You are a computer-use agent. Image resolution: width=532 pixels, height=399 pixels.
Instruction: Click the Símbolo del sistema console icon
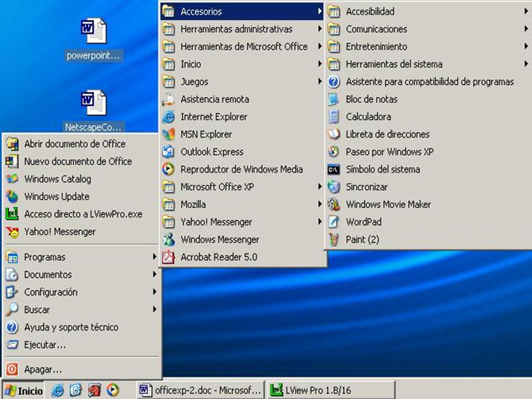[334, 170]
